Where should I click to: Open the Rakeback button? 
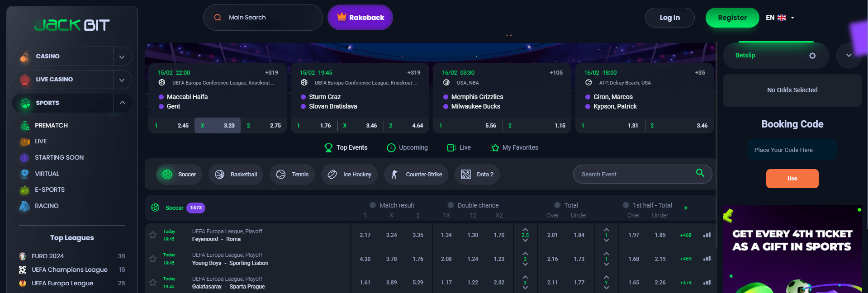click(x=360, y=18)
